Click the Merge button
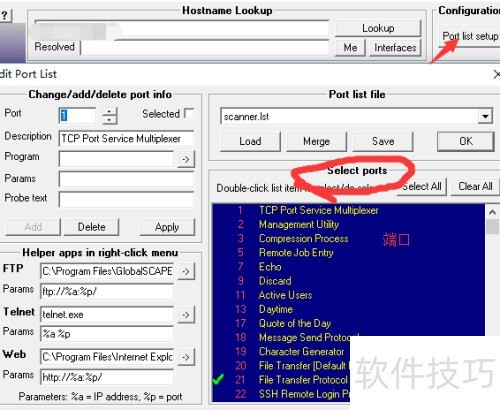500x410 pixels. [316, 141]
